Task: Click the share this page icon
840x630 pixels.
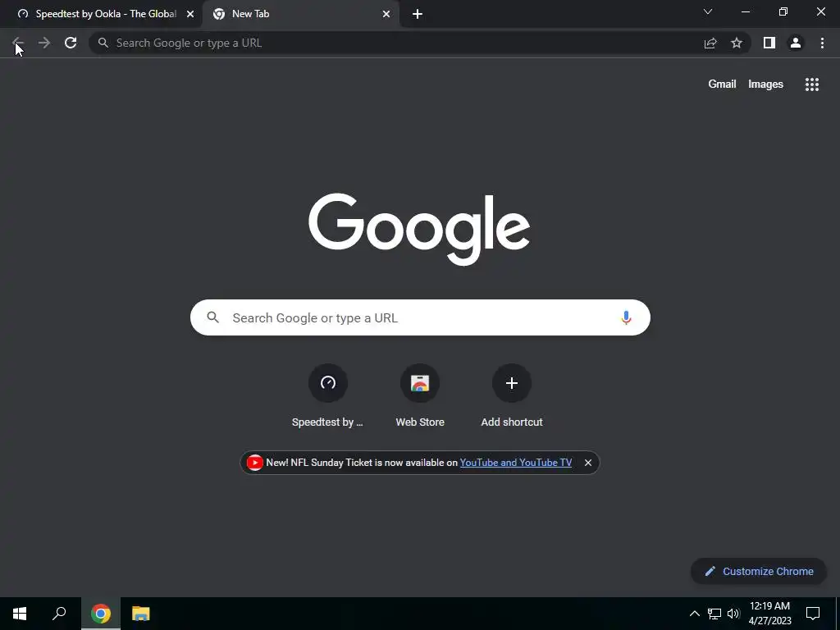Action: [x=710, y=43]
